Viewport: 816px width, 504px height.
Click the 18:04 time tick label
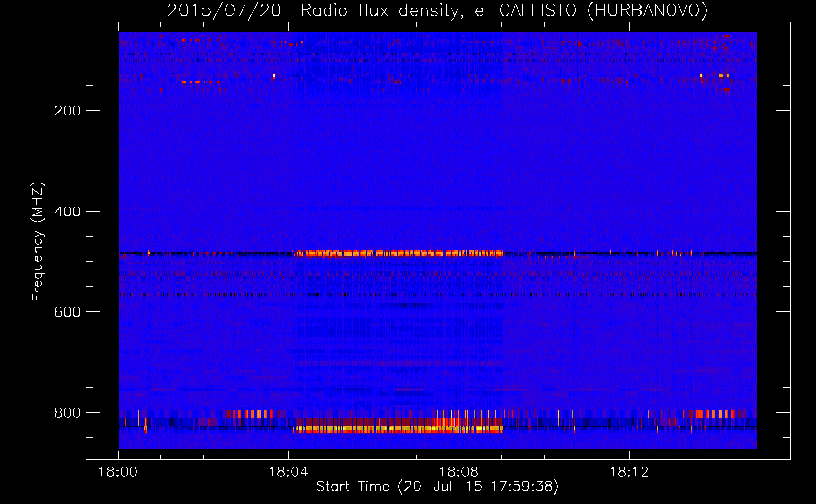pyautogui.click(x=288, y=472)
